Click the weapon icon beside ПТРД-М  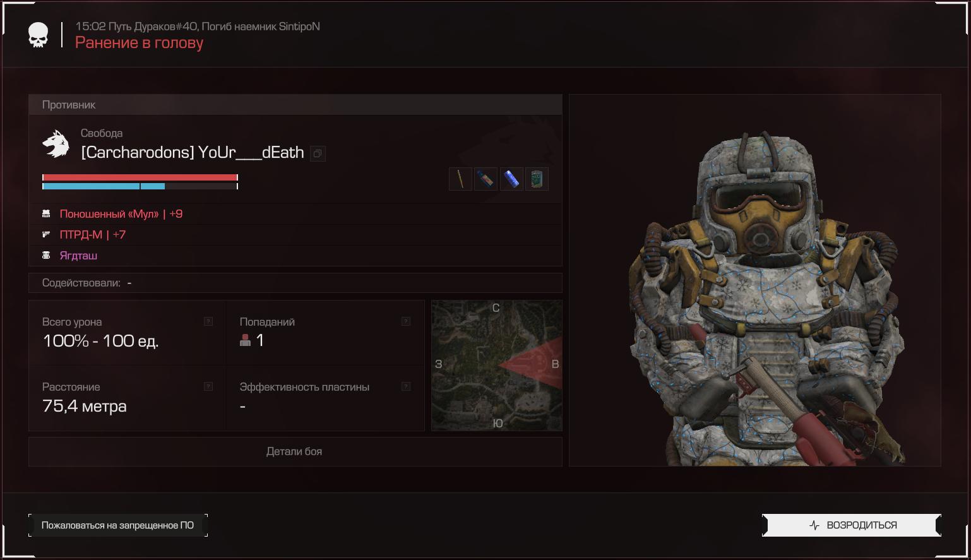coord(46,235)
